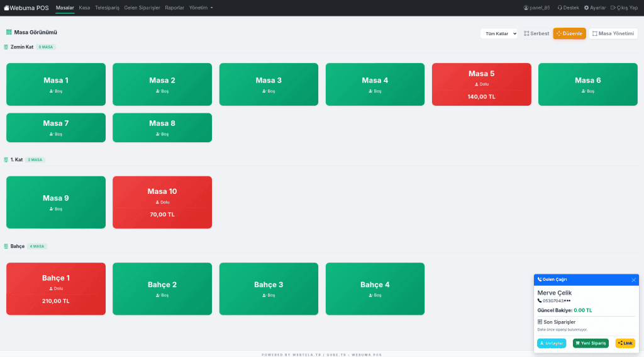Close the Gelen Çağrı popup
Image resolution: width=644 pixels, height=357 pixels.
click(633, 280)
